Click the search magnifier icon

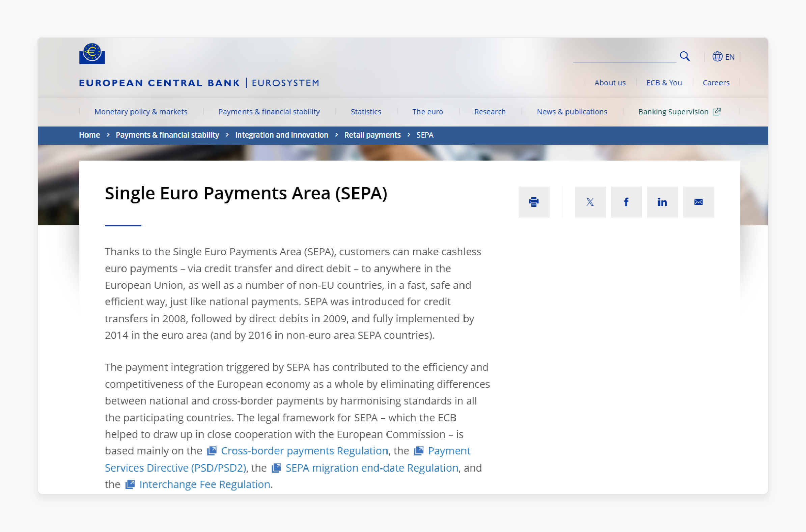pyautogui.click(x=685, y=56)
